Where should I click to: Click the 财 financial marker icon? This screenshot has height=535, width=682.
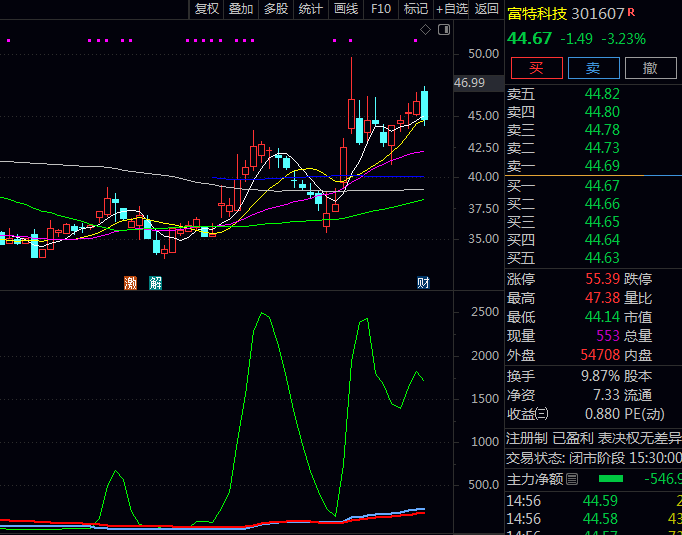(424, 282)
